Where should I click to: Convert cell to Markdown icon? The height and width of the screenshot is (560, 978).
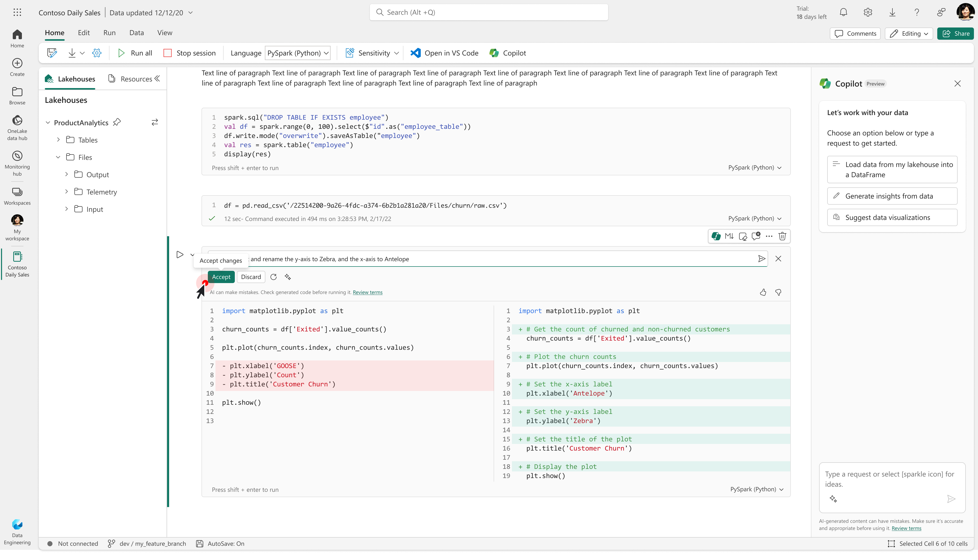pos(729,236)
